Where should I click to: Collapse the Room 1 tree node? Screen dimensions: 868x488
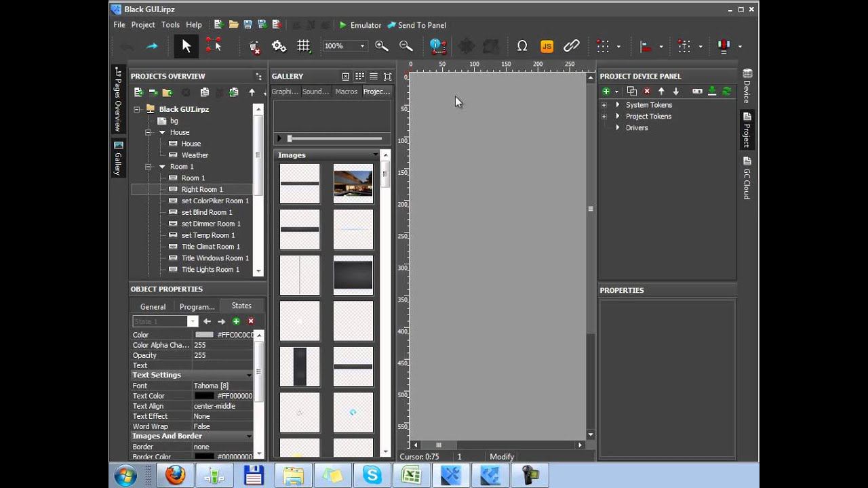pyautogui.click(x=149, y=167)
